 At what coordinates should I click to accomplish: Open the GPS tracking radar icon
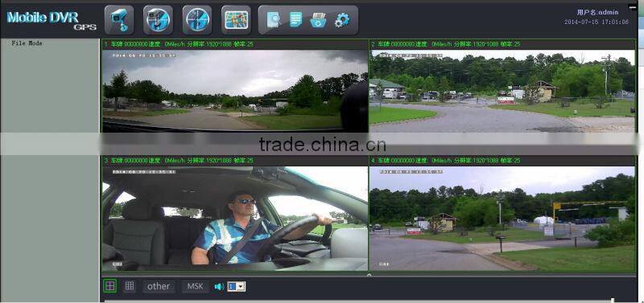pyautogui.click(x=197, y=19)
